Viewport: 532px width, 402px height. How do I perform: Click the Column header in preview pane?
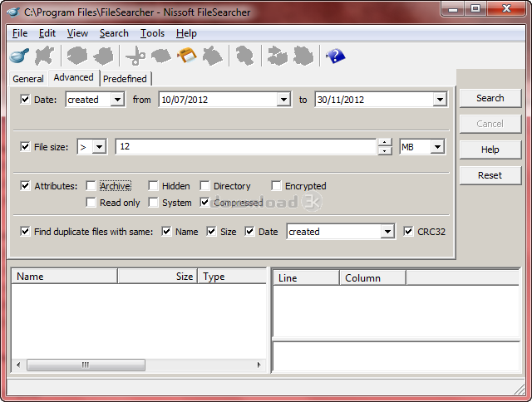click(x=372, y=278)
